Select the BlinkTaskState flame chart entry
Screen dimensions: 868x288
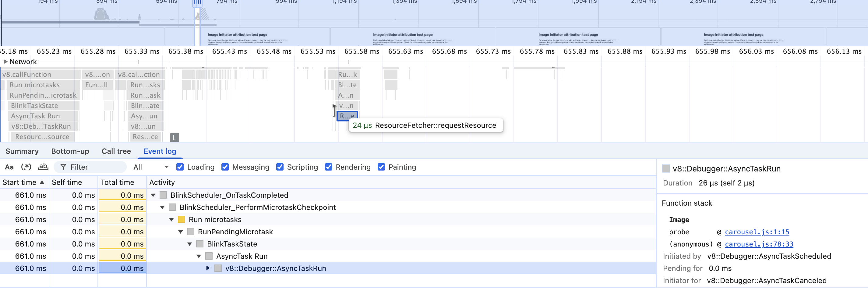pyautogui.click(x=43, y=106)
